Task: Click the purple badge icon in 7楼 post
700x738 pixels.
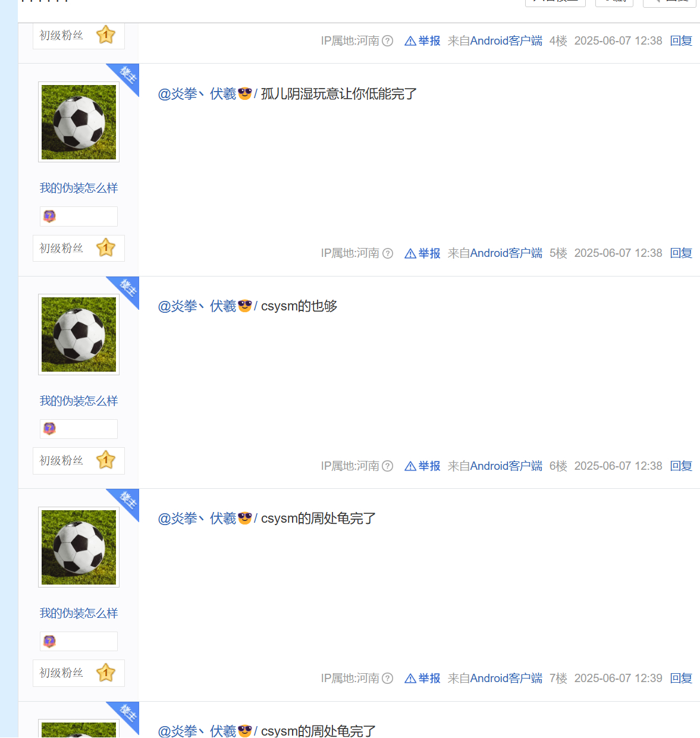Action: [x=49, y=642]
